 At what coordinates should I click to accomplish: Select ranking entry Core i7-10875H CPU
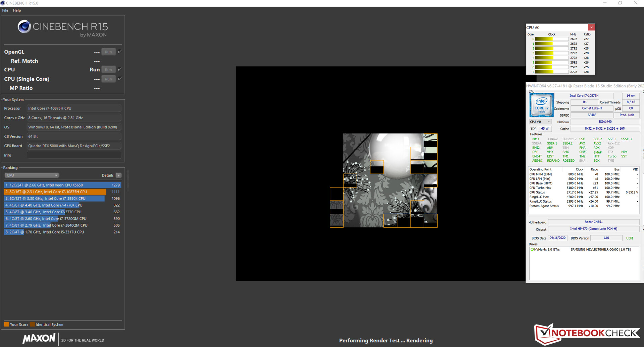63,192
